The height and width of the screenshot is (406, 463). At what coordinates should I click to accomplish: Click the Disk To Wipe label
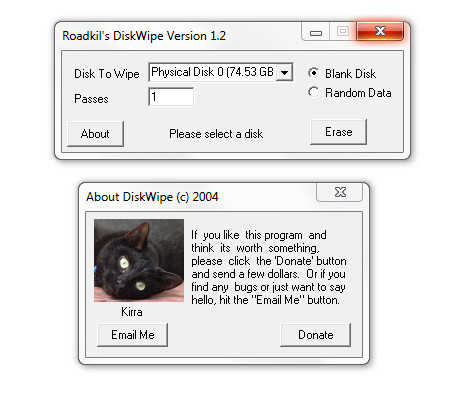coord(107,74)
